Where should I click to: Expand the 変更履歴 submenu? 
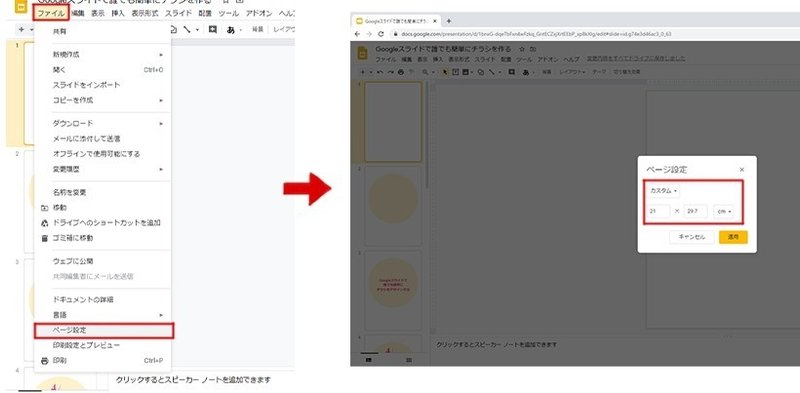(x=103, y=169)
